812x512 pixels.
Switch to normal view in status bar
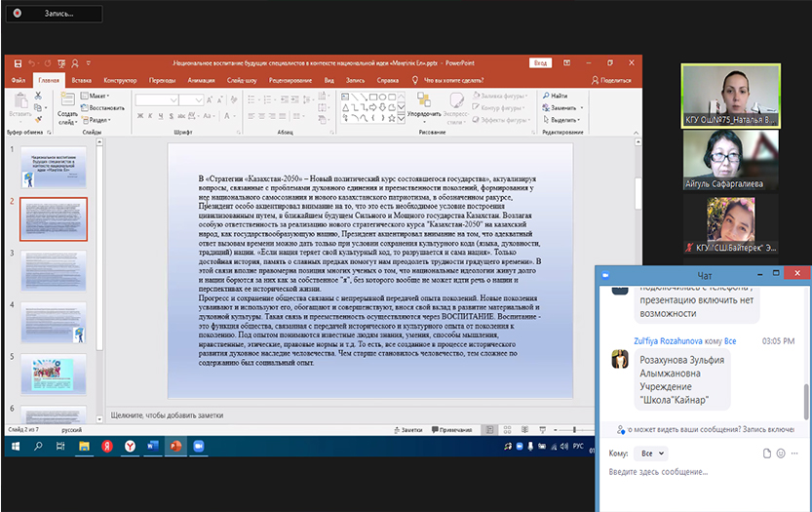coord(487,430)
